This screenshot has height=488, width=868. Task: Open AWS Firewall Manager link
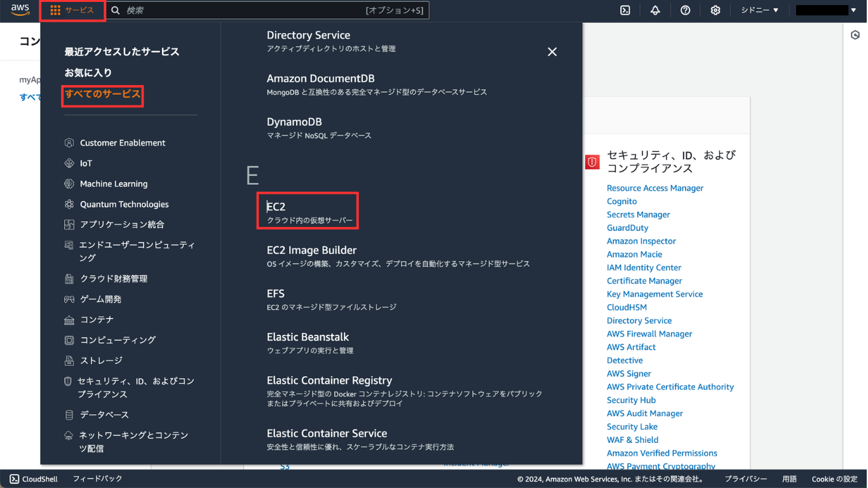tap(649, 334)
